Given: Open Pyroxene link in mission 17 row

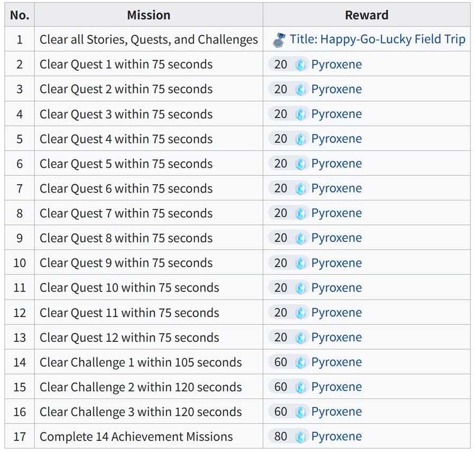Looking at the screenshot, I should 336,437.
